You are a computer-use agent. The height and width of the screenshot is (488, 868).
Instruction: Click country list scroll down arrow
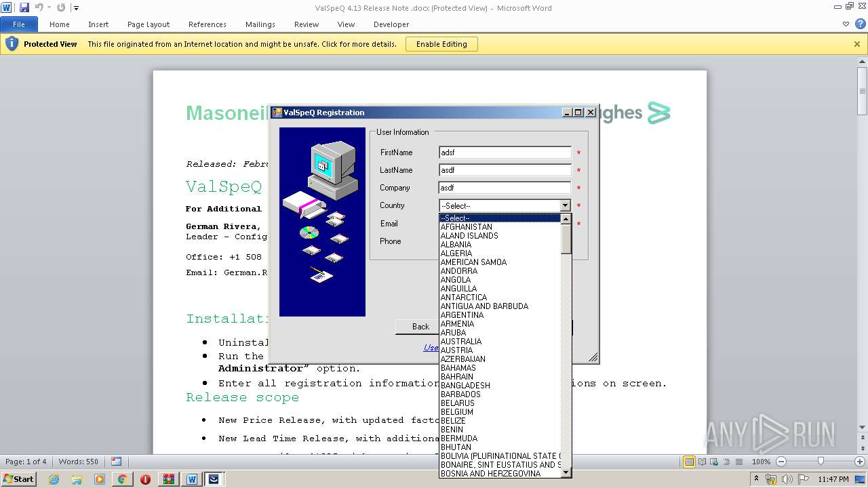[x=566, y=472]
